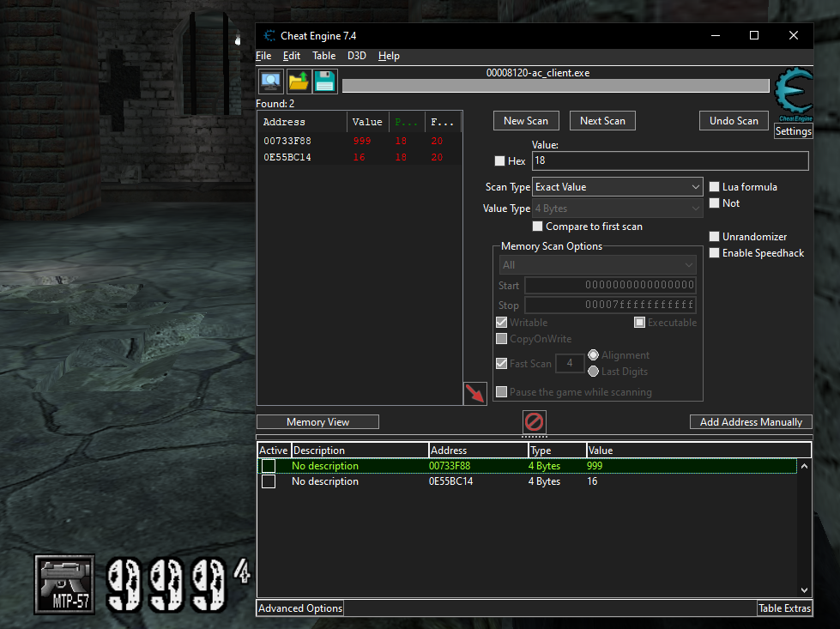Image resolution: width=840 pixels, height=629 pixels.
Task: Click the Cheat Engine title bar icon
Action: [268, 35]
